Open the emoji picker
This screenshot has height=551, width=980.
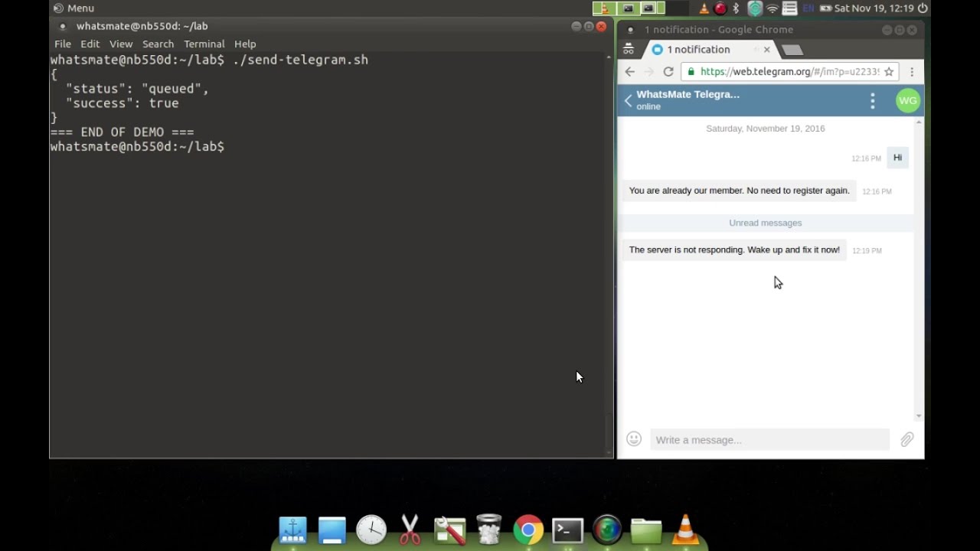point(633,439)
